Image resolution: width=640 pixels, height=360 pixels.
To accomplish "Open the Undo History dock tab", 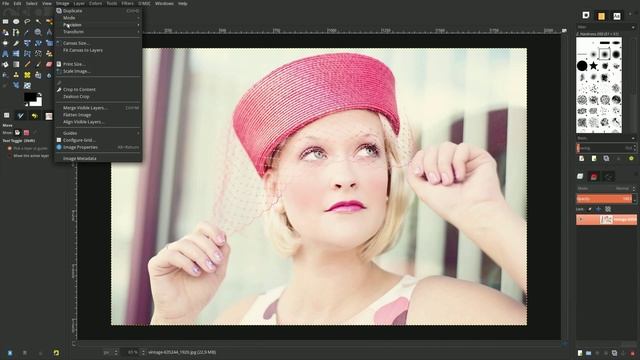I will click(x=35, y=116).
